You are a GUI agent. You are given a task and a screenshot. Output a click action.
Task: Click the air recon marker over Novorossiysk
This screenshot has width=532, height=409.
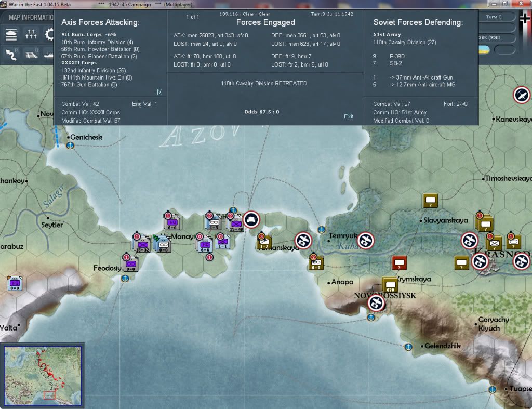point(376,303)
